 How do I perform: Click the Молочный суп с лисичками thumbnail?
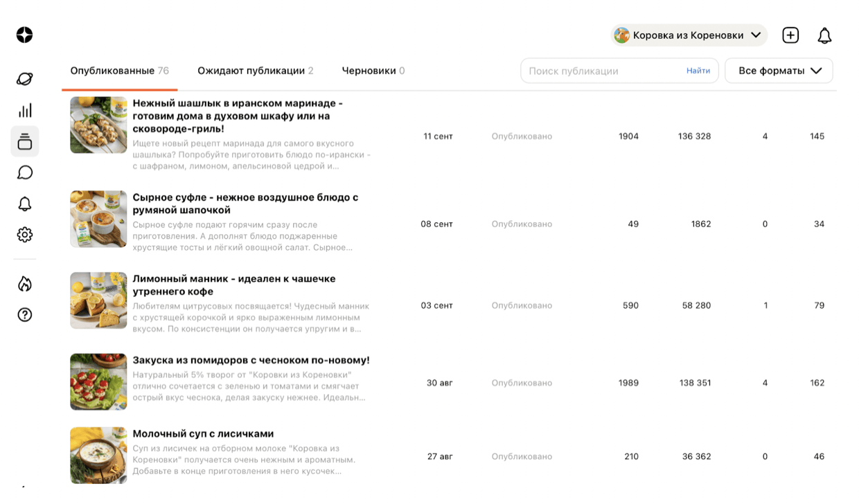pos(98,456)
